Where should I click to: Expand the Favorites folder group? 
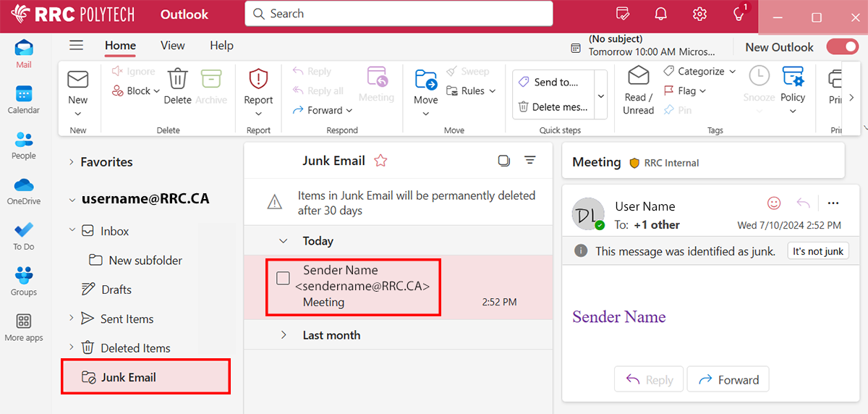coord(72,162)
